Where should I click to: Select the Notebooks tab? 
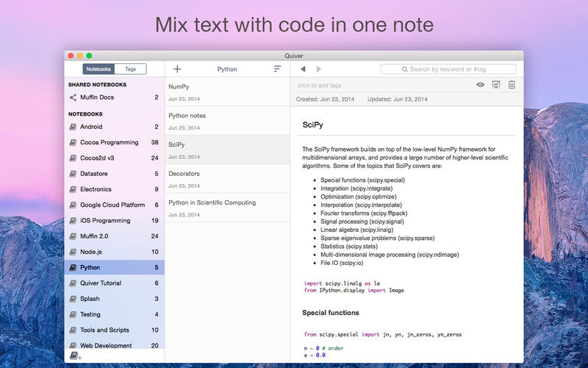[98, 69]
